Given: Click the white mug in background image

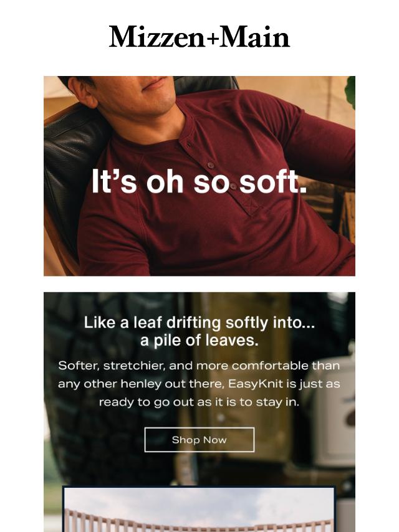Looking at the screenshot, I should (x=335, y=411).
